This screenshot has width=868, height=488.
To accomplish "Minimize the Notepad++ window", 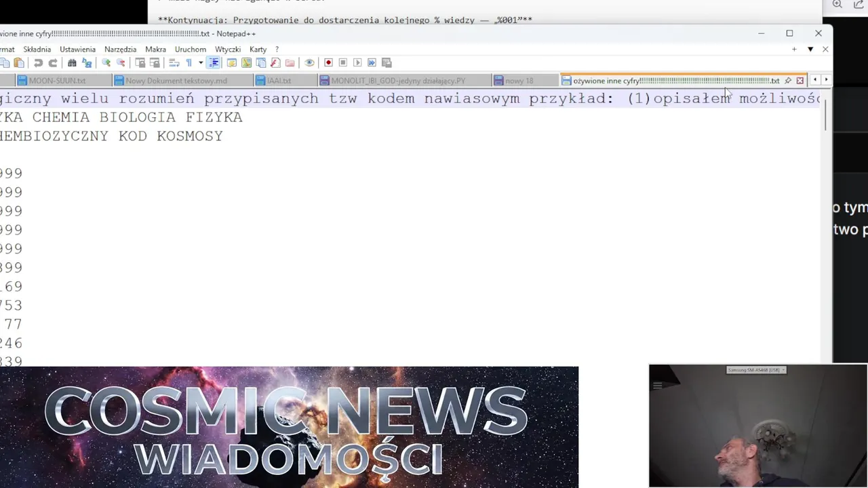I will pos(761,33).
